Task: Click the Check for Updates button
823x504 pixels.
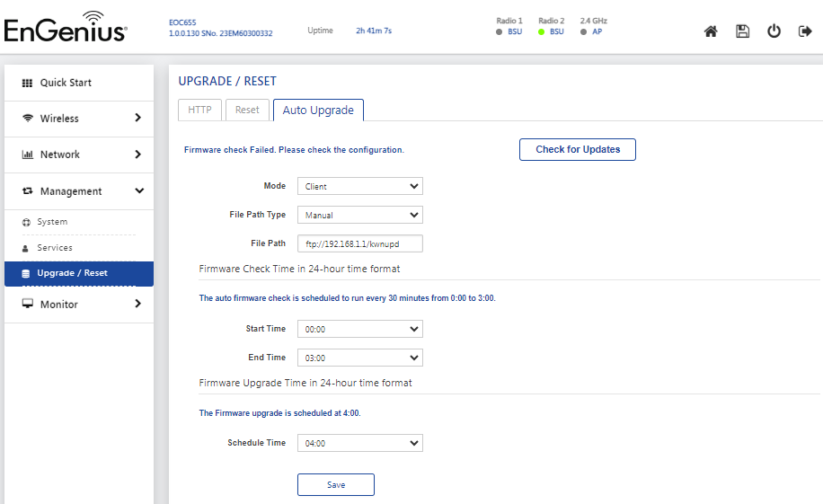Action: click(578, 150)
